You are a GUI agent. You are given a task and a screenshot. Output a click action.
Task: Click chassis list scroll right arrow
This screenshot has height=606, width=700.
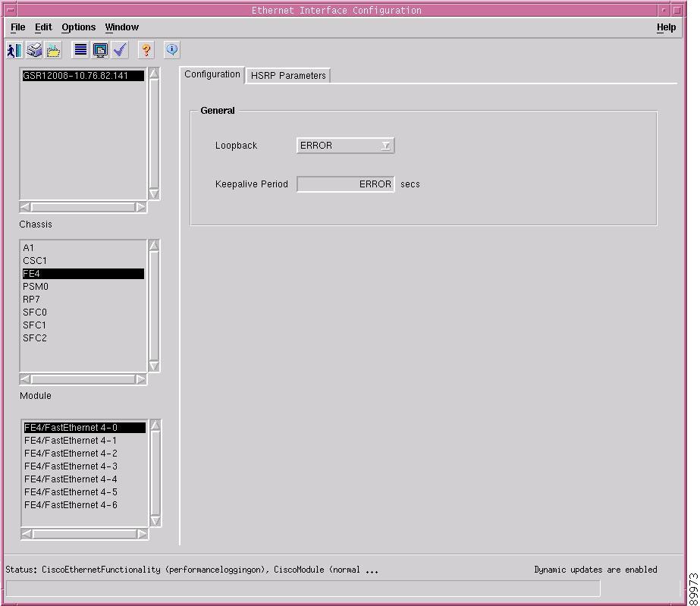pyautogui.click(x=140, y=207)
